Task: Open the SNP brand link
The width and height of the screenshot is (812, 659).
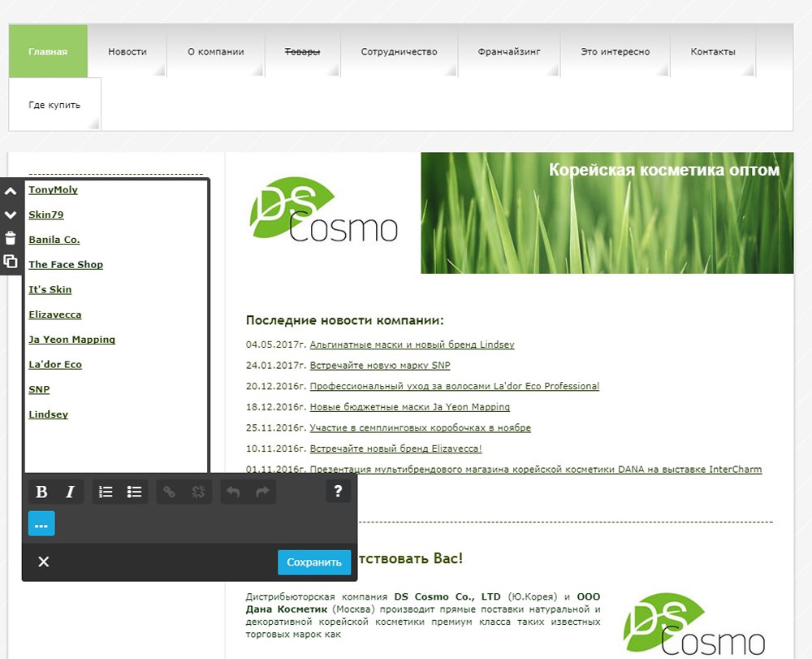Action: [x=39, y=389]
